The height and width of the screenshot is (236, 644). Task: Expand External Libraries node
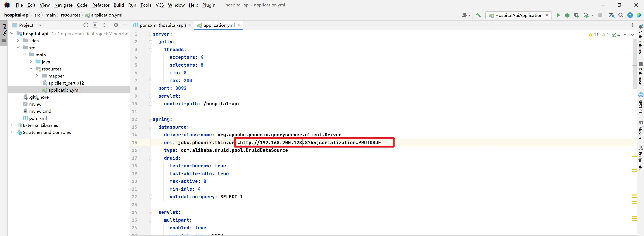[x=12, y=125]
